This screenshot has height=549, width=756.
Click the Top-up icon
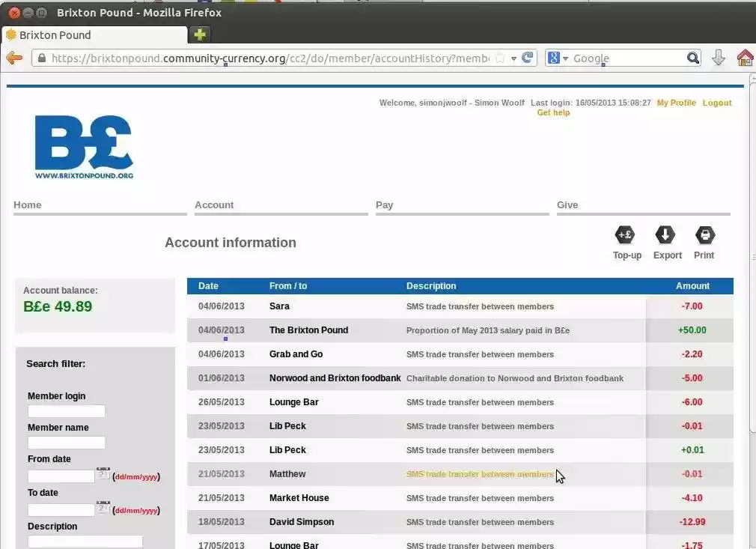(627, 234)
